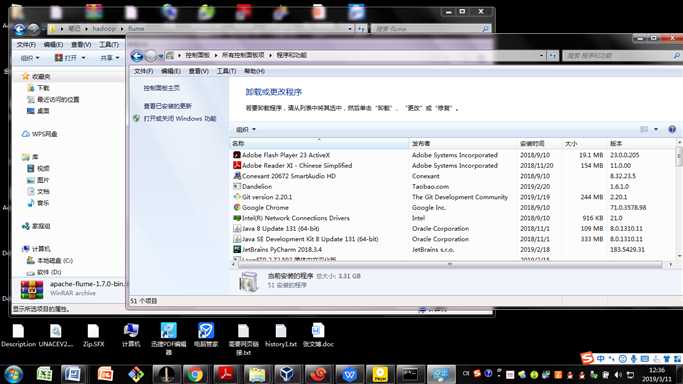Sort programs by the 大小 column header
683x384 pixels.
(x=584, y=143)
